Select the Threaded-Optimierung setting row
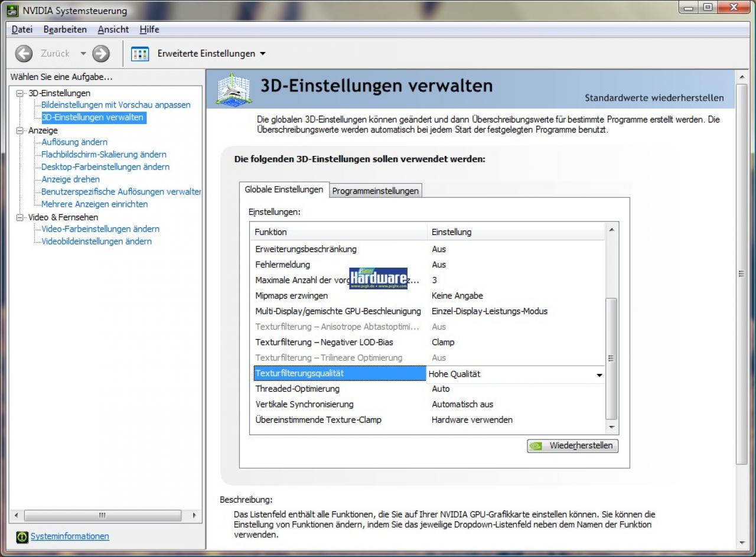This screenshot has width=756, height=557. point(428,389)
